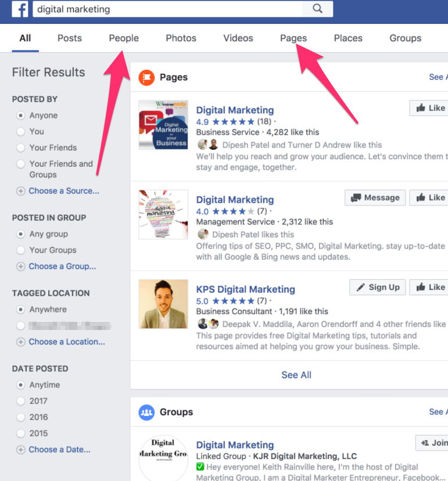Click the plus icon beside Choose a Source
This screenshot has height=481, width=448.
[20, 191]
